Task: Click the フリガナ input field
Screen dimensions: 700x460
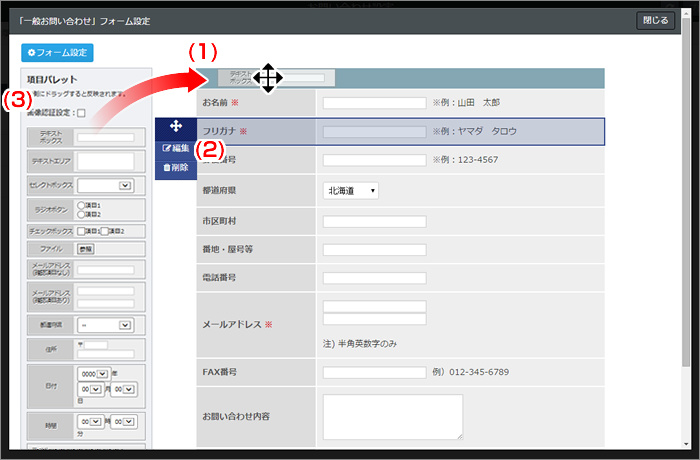Action: [x=375, y=131]
